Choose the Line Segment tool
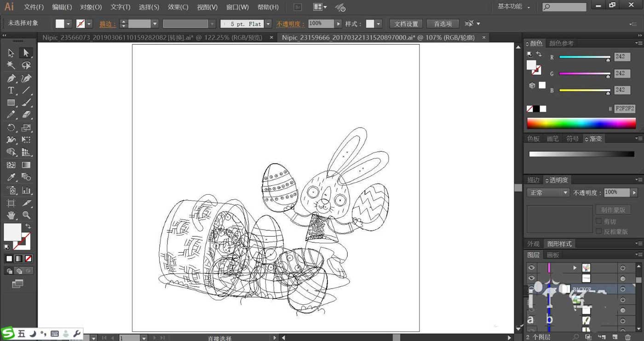644x341 pixels. coord(26,91)
